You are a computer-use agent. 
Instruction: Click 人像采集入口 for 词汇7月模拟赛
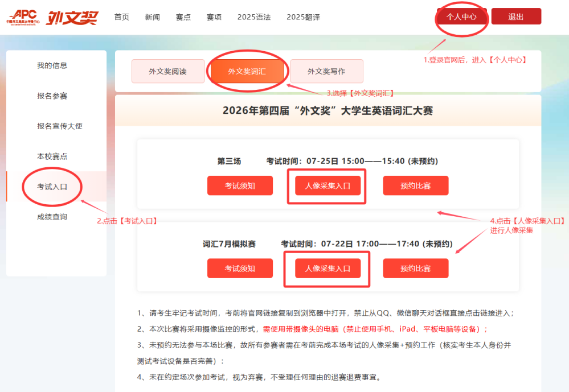tap(328, 269)
